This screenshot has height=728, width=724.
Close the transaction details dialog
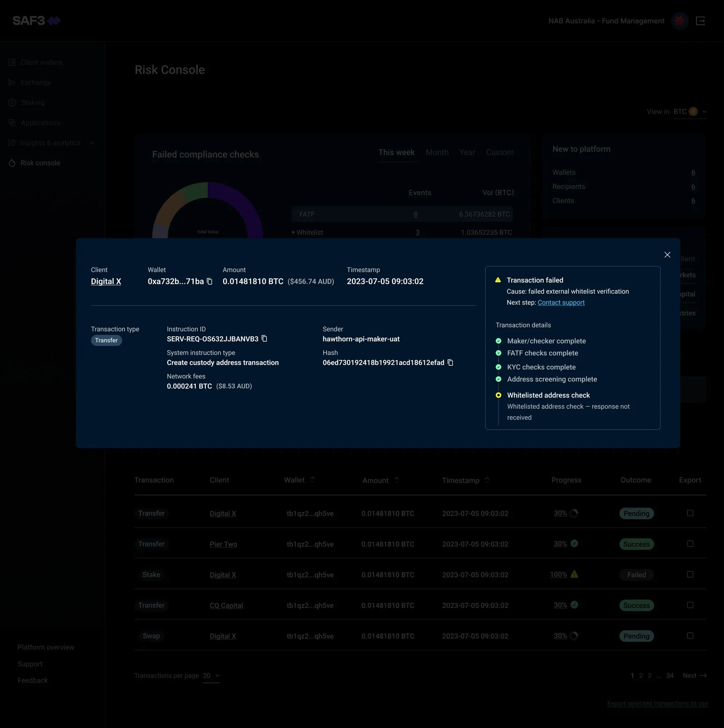coord(667,255)
